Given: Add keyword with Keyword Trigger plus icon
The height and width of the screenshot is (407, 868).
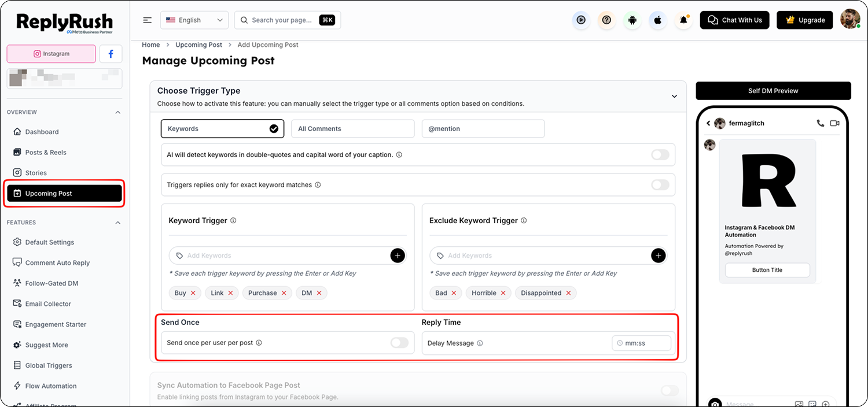Looking at the screenshot, I should (398, 256).
